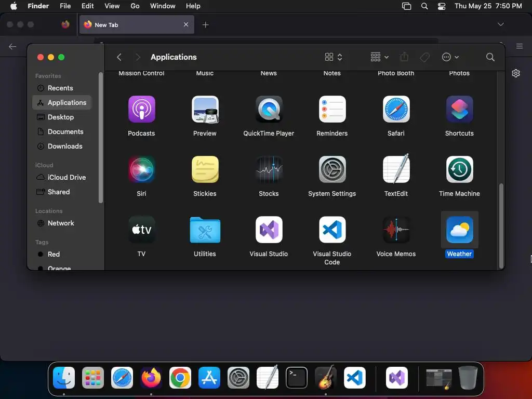532x399 pixels.
Task: Select the Shortcuts app icon
Action: coord(459,109)
